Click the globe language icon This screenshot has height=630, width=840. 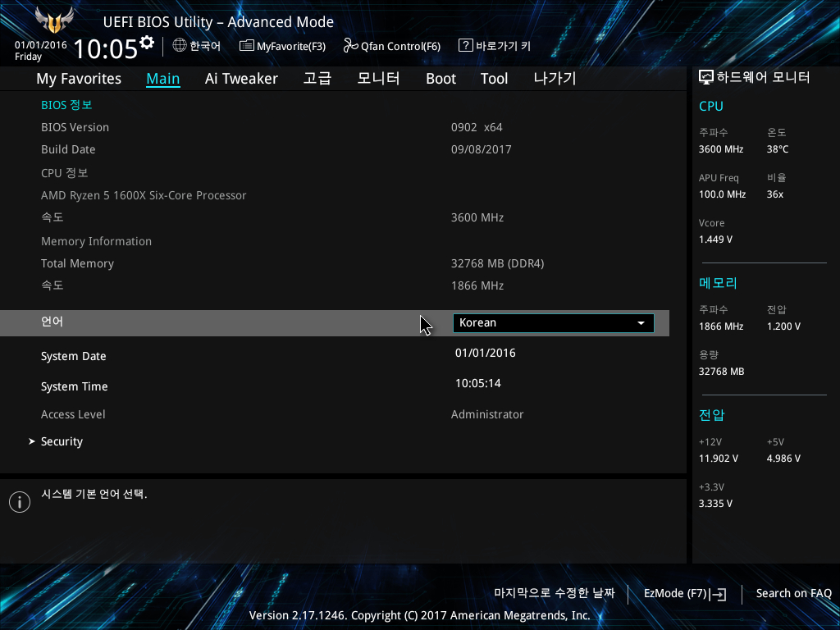[180, 46]
